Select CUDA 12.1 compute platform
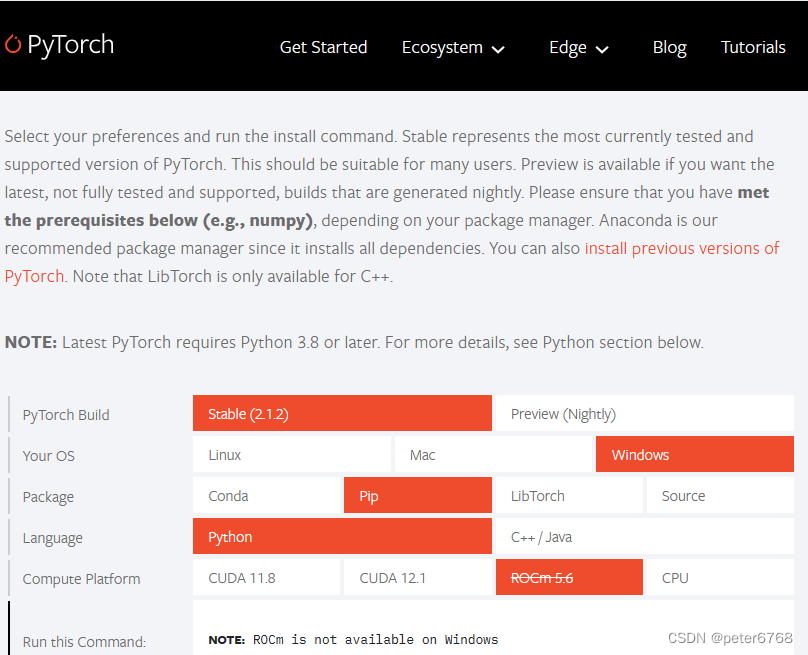Image resolution: width=808 pixels, height=655 pixels. coord(418,577)
